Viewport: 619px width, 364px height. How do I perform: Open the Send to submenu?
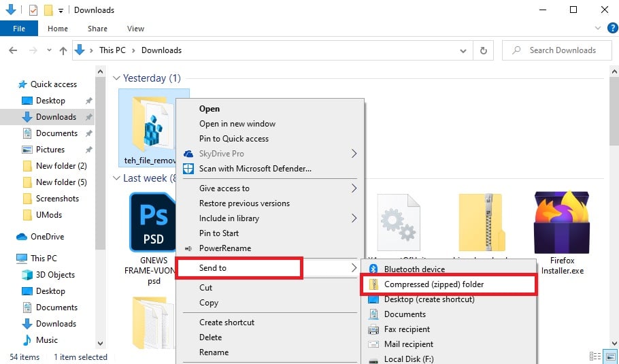[x=269, y=268]
